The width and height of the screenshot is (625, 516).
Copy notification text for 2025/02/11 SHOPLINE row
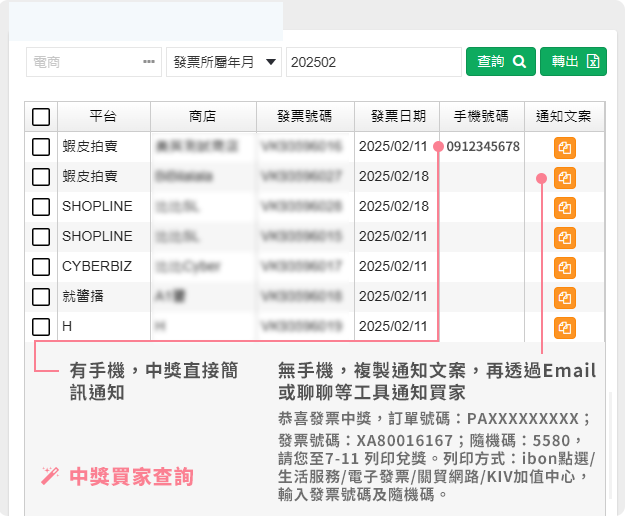(x=565, y=238)
